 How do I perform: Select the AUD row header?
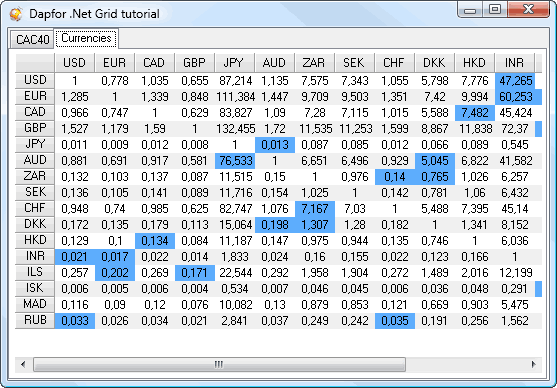tap(35, 161)
